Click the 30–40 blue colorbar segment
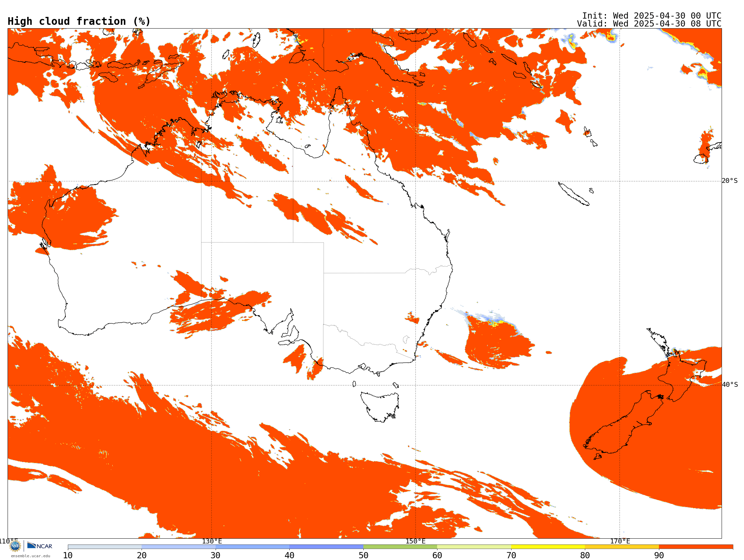This screenshot has height=560, width=744. [x=252, y=547]
